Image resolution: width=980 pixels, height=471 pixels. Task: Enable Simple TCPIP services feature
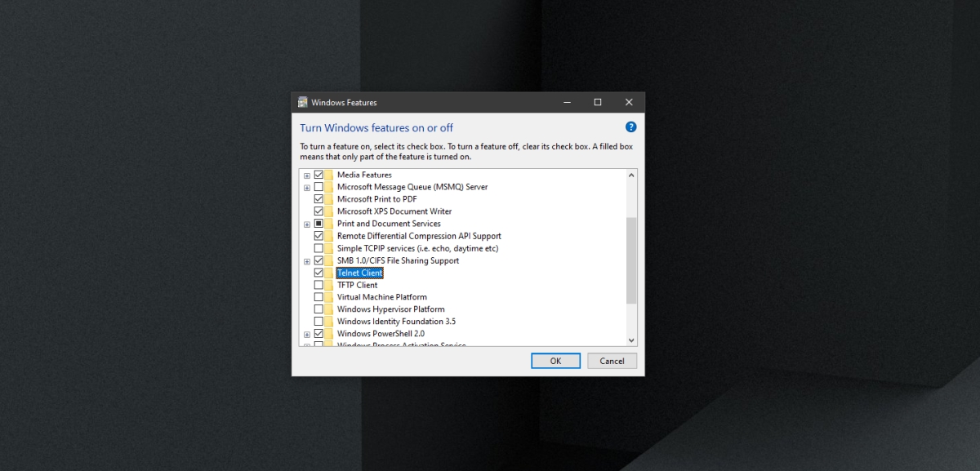(x=318, y=248)
